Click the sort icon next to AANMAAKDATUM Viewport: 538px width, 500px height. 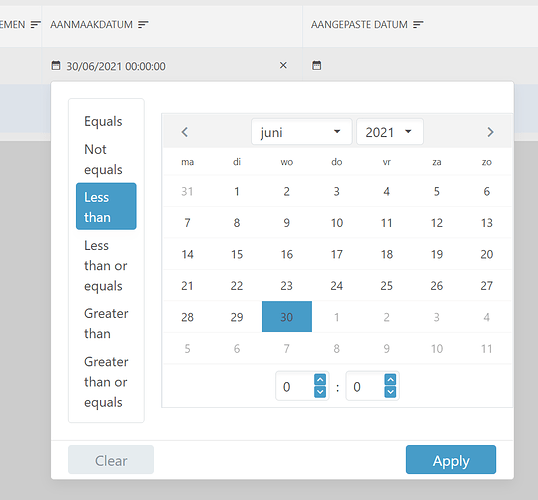click(143, 24)
